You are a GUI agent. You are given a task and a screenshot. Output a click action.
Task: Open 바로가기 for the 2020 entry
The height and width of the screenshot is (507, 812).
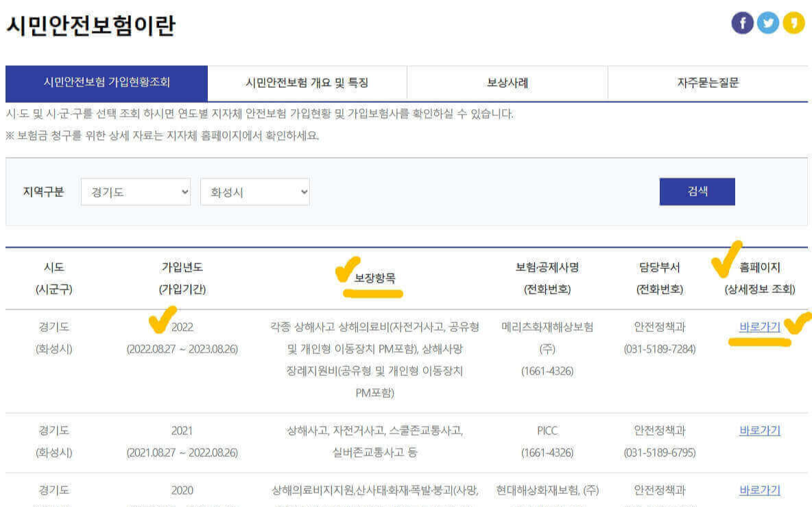click(759, 489)
